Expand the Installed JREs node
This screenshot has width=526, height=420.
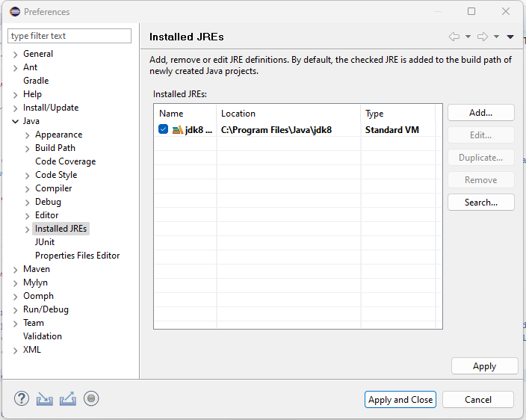27,229
